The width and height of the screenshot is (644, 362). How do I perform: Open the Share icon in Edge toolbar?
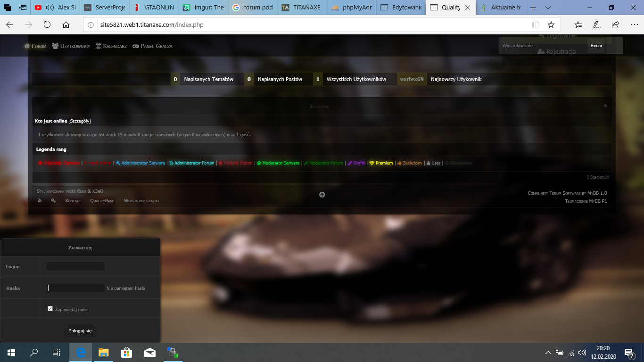coord(615,25)
